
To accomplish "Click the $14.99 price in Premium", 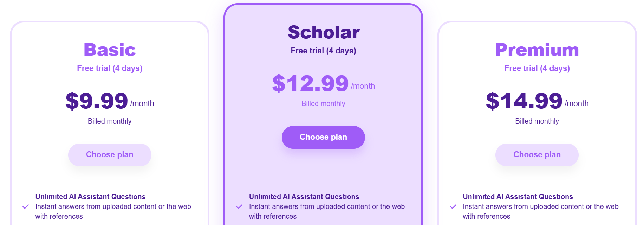I will point(524,101).
